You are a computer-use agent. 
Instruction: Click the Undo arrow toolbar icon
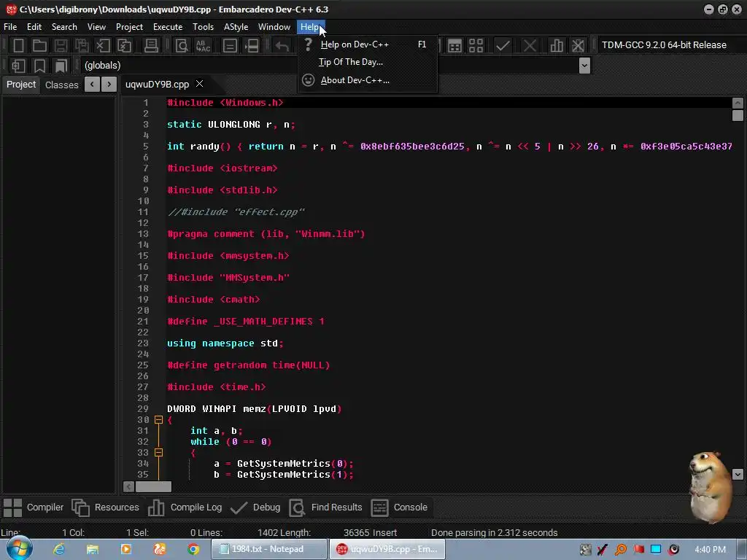[x=282, y=45]
